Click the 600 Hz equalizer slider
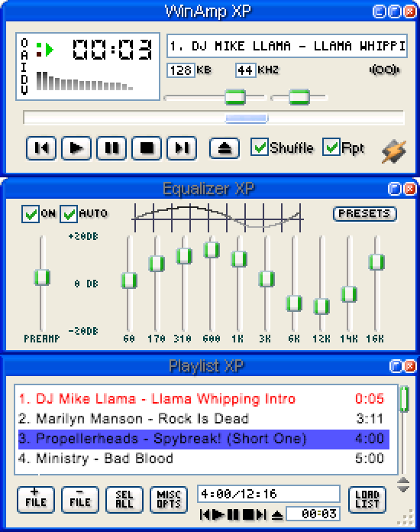This screenshot has height=532, width=420. pyautogui.click(x=212, y=250)
